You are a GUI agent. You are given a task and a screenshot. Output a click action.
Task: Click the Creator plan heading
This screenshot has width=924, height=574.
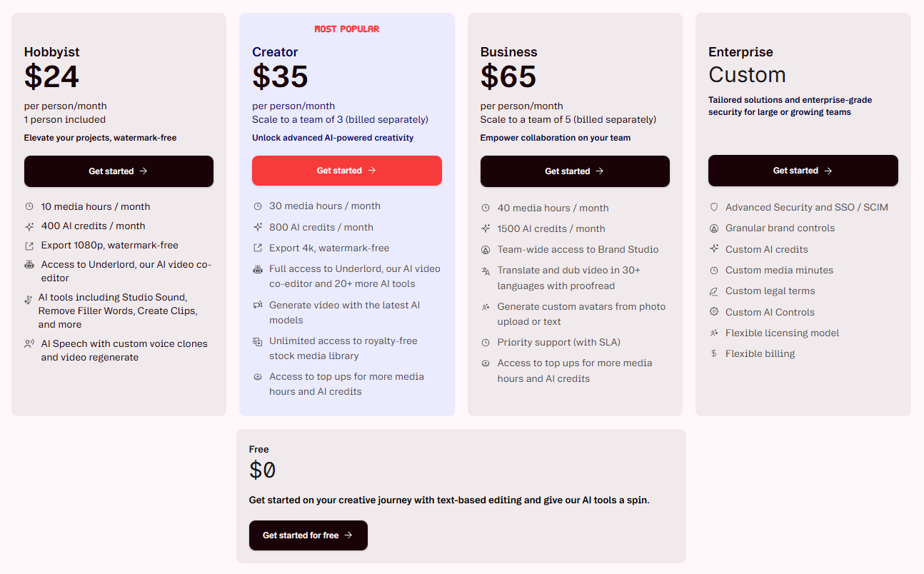pos(275,52)
